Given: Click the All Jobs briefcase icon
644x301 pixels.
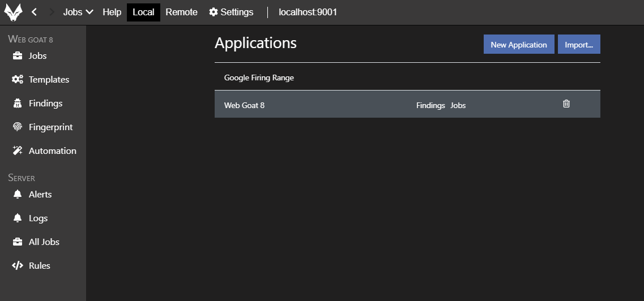Looking at the screenshot, I should (17, 242).
